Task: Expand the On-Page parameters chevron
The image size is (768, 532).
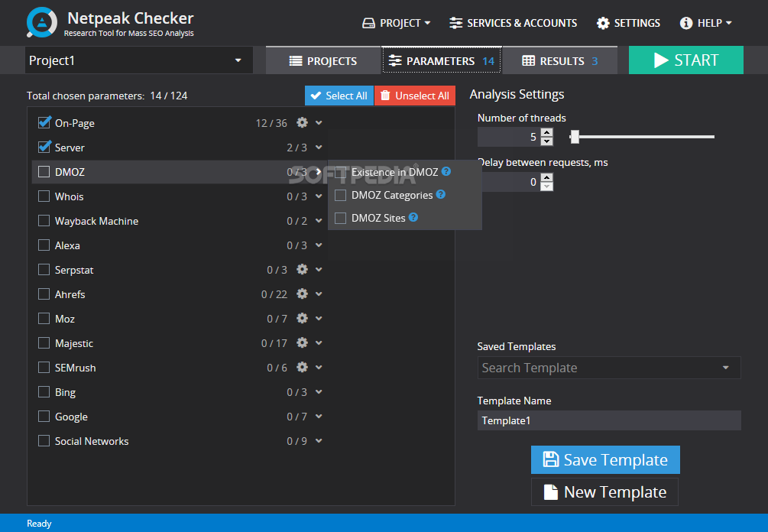Action: (x=319, y=122)
